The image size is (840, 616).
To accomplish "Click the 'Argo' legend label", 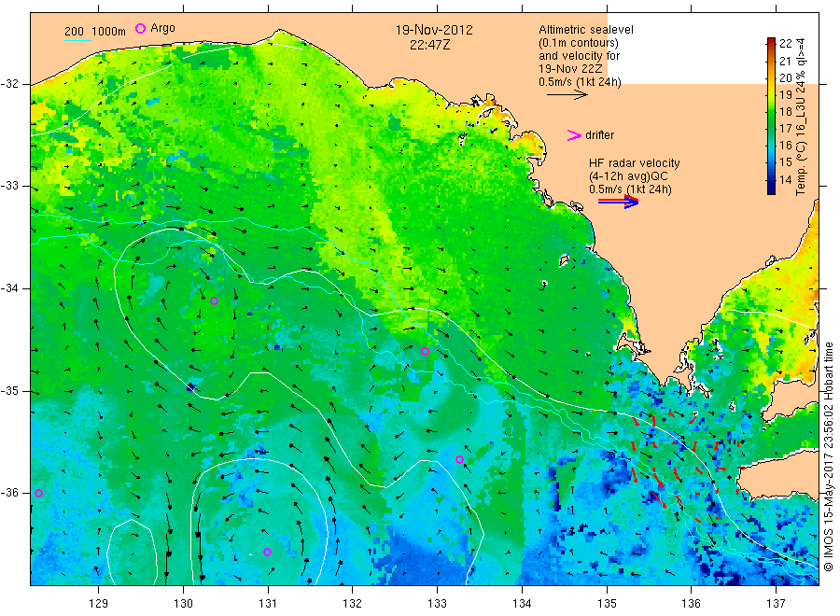I will (162, 28).
